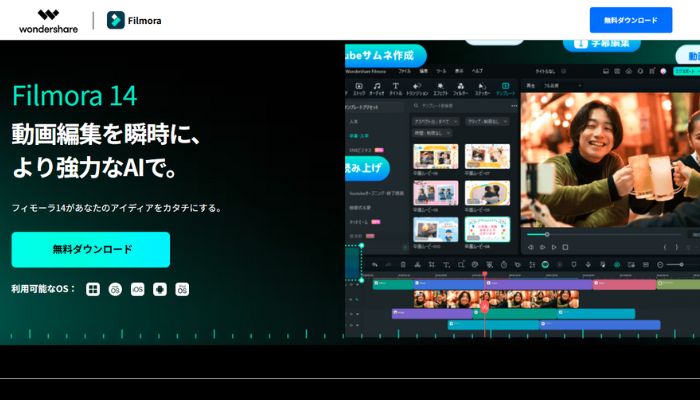
Task: Click the サムネ作成 feature bubble
Action: tap(386, 56)
